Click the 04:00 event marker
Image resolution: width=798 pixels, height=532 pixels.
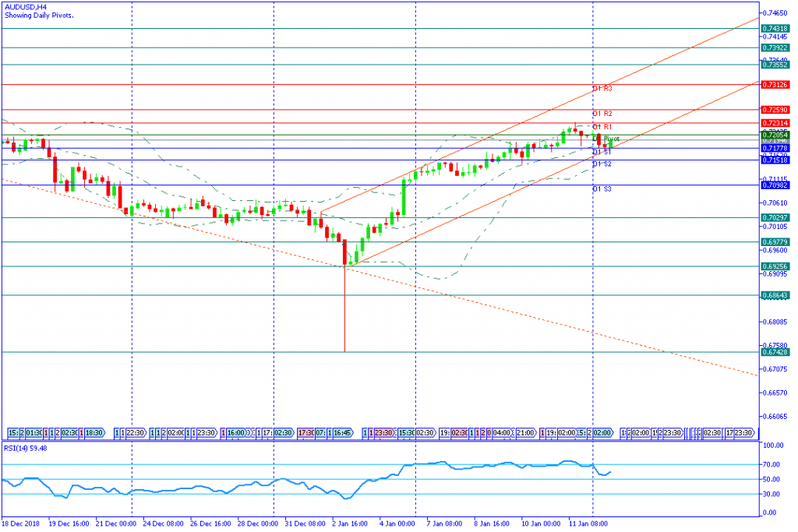click(501, 433)
